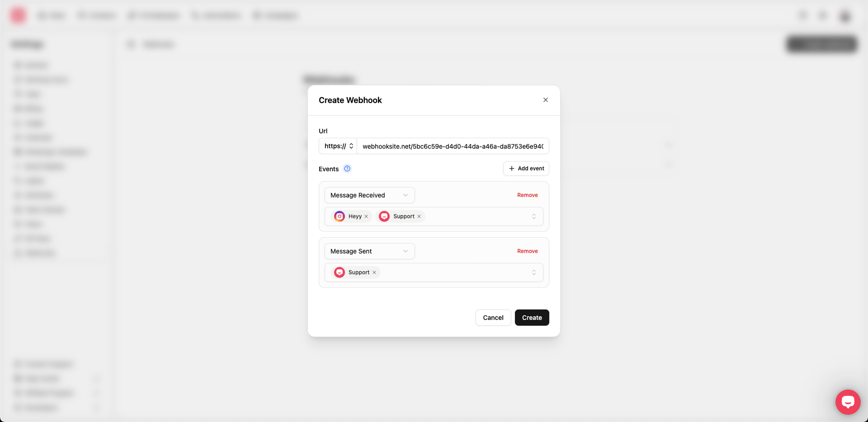The image size is (868, 422).
Task: Create the webhook
Action: [x=532, y=318]
